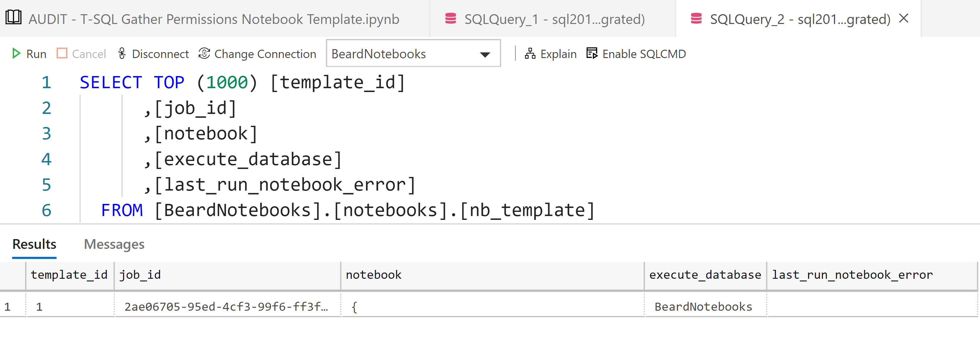Click the Change Connection icon
Viewport: 980px width, 340px height.
pyautogui.click(x=204, y=53)
